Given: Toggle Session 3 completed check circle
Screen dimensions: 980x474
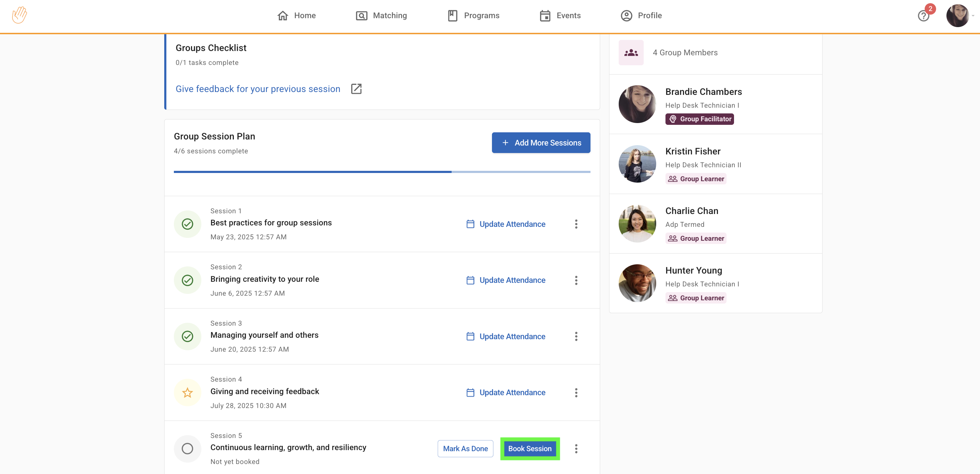Looking at the screenshot, I should [x=187, y=336].
